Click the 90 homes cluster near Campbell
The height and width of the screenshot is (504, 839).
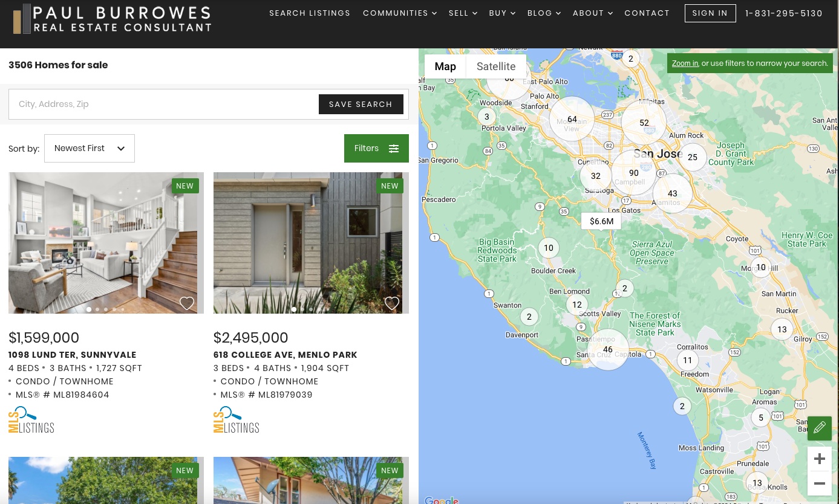click(633, 173)
